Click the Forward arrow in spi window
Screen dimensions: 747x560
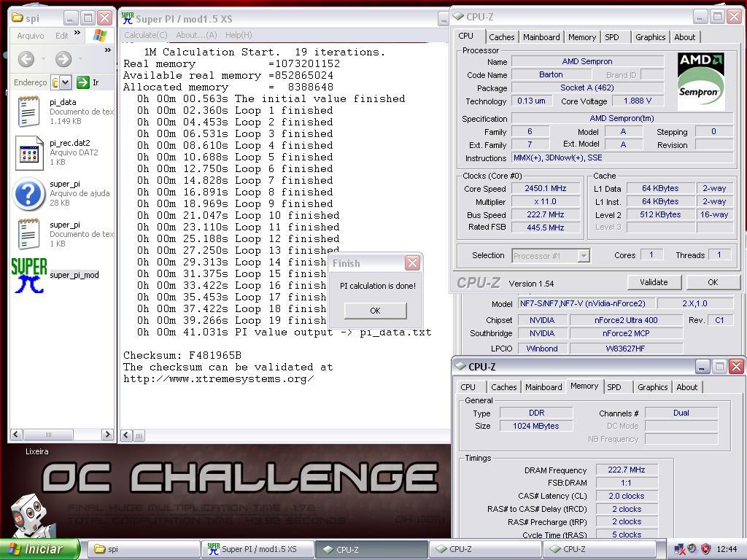point(63,59)
